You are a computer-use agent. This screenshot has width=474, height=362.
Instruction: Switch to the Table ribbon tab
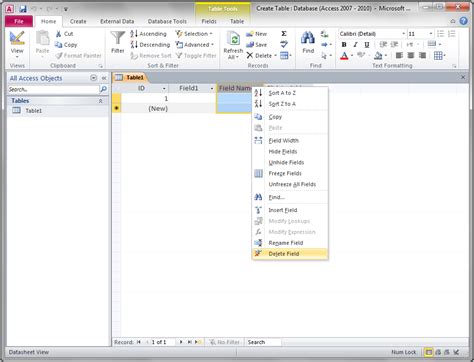(237, 21)
